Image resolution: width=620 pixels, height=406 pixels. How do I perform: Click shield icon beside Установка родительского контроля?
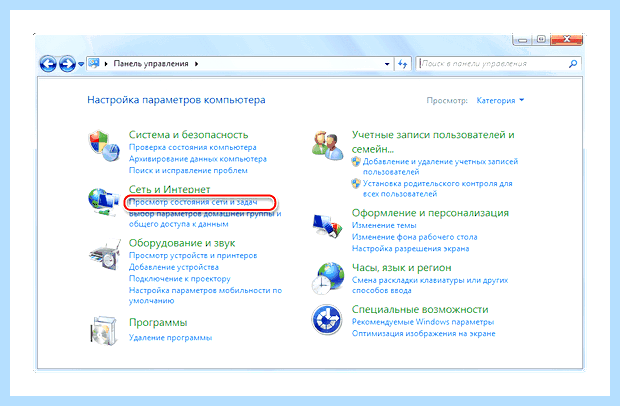coord(356,183)
